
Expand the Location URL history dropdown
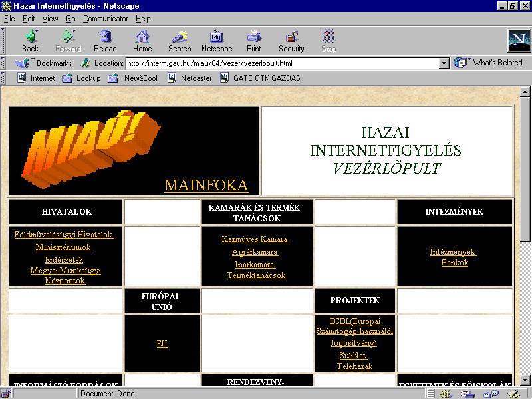(444, 64)
